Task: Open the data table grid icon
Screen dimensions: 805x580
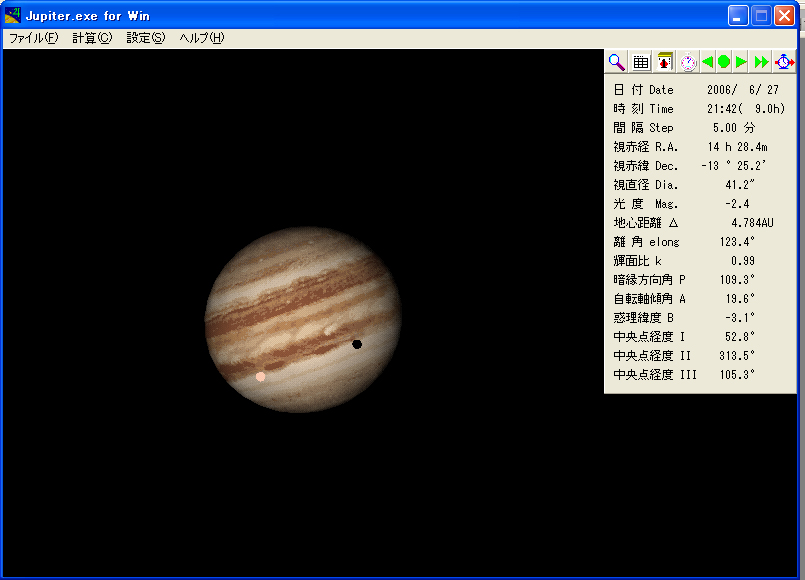Action: coord(641,62)
